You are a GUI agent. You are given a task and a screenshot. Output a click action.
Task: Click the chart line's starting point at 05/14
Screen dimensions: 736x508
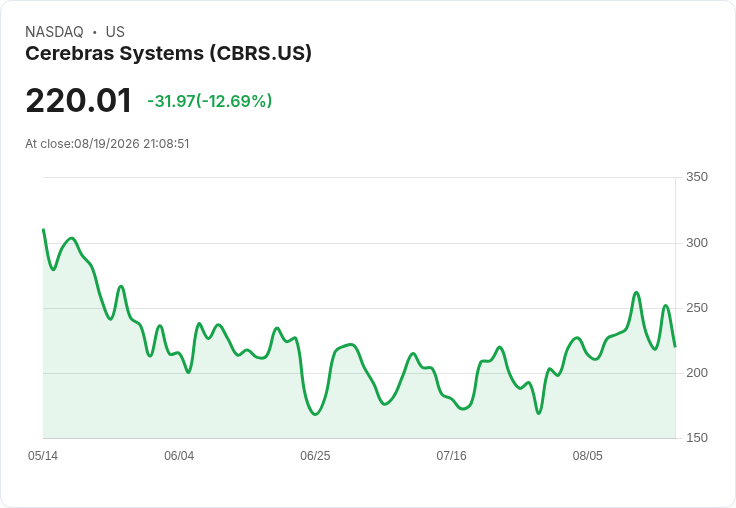pos(43,230)
